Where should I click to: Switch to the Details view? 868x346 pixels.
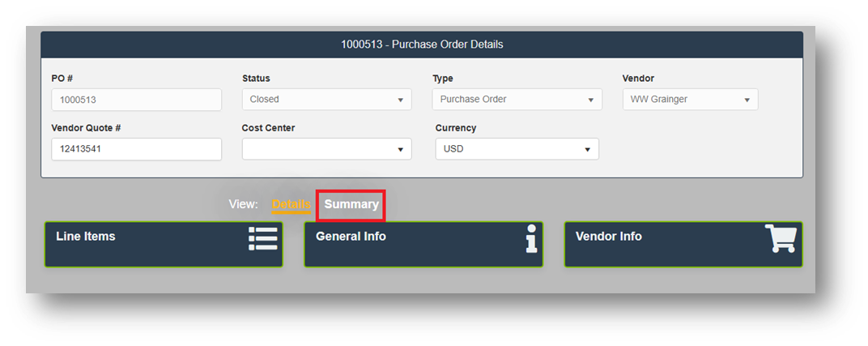click(x=291, y=205)
